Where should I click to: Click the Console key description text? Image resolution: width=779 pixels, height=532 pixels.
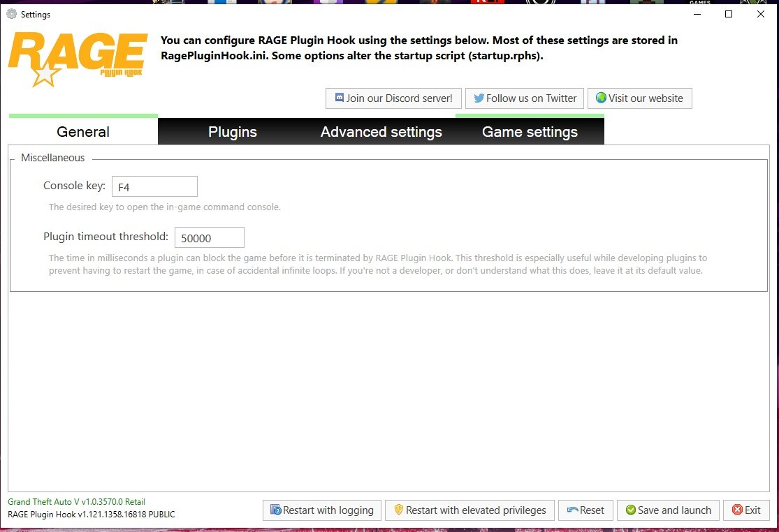tap(164, 207)
